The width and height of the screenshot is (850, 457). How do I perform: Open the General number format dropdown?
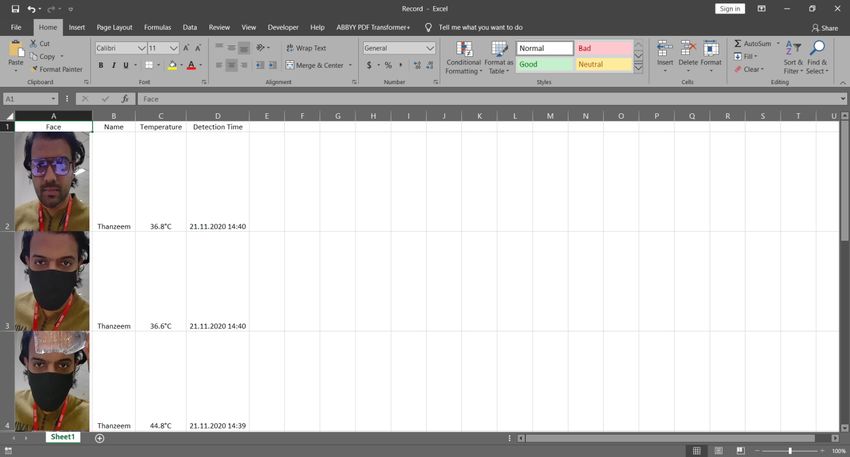click(430, 48)
